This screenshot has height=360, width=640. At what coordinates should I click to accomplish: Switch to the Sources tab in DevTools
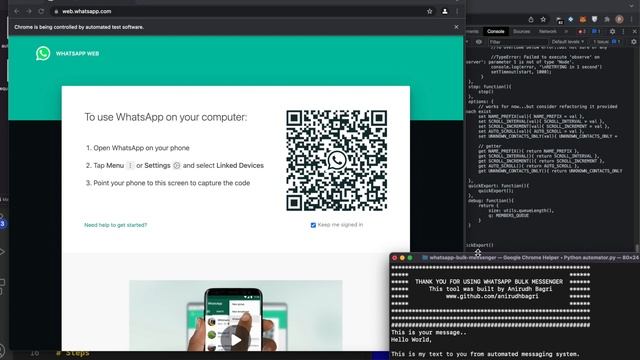point(521,31)
